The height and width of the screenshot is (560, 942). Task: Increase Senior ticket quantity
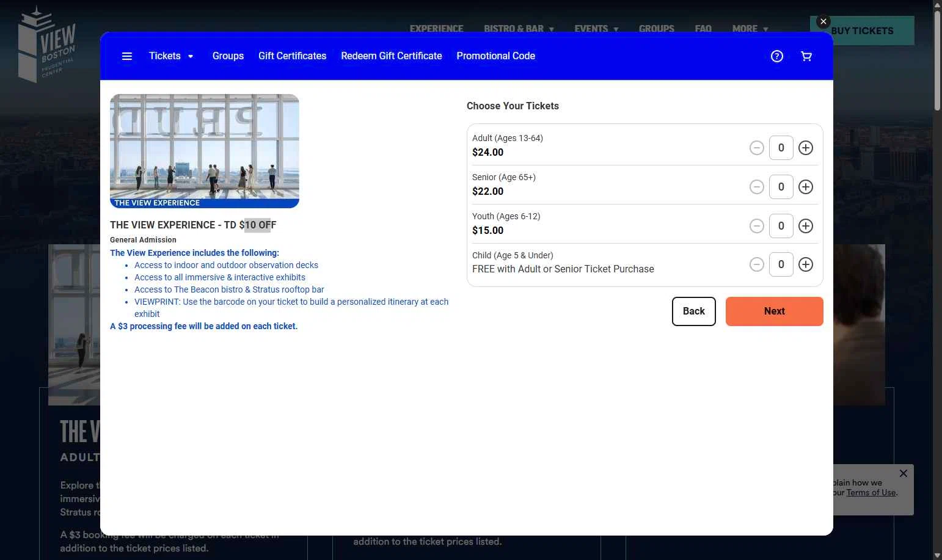806,187
